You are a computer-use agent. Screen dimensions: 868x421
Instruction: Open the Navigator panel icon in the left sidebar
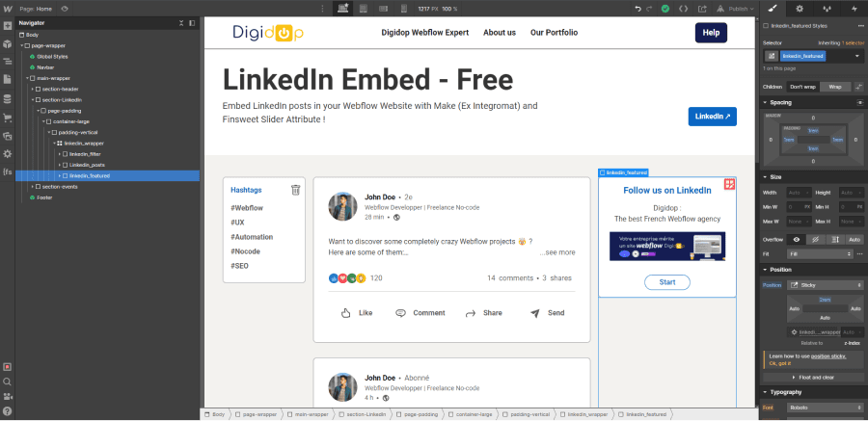pos(7,62)
